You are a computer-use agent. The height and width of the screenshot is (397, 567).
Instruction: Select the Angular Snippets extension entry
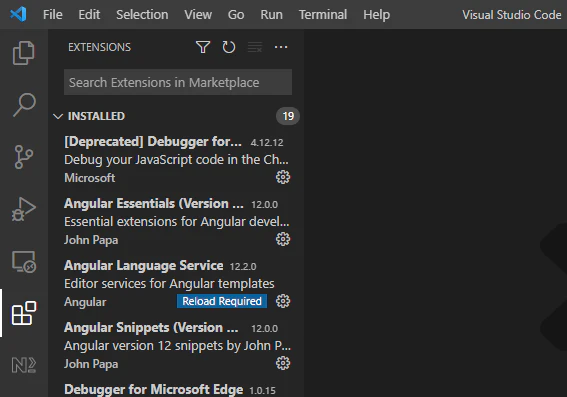click(176, 345)
